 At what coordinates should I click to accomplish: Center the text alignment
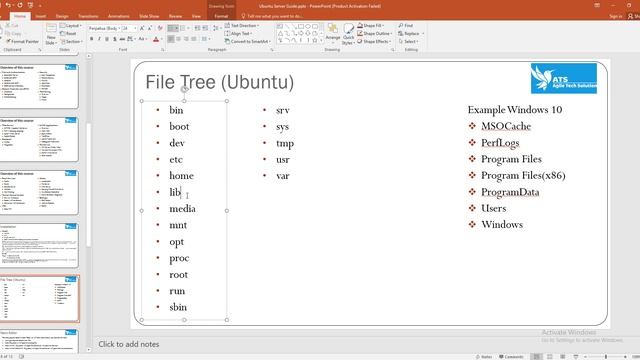[178, 39]
